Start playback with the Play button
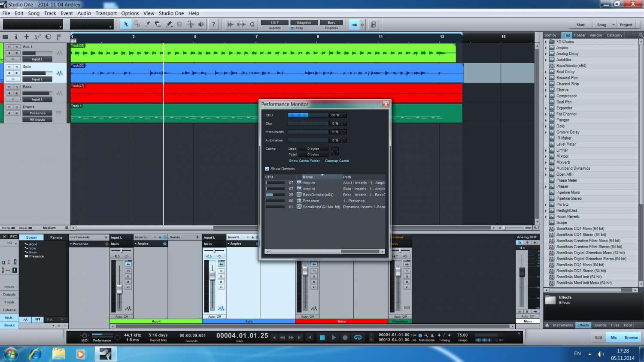 coord(334,338)
